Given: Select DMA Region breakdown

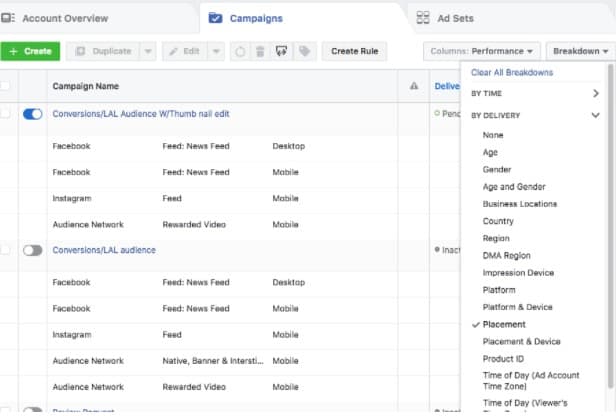Looking at the screenshot, I should tap(506, 256).
